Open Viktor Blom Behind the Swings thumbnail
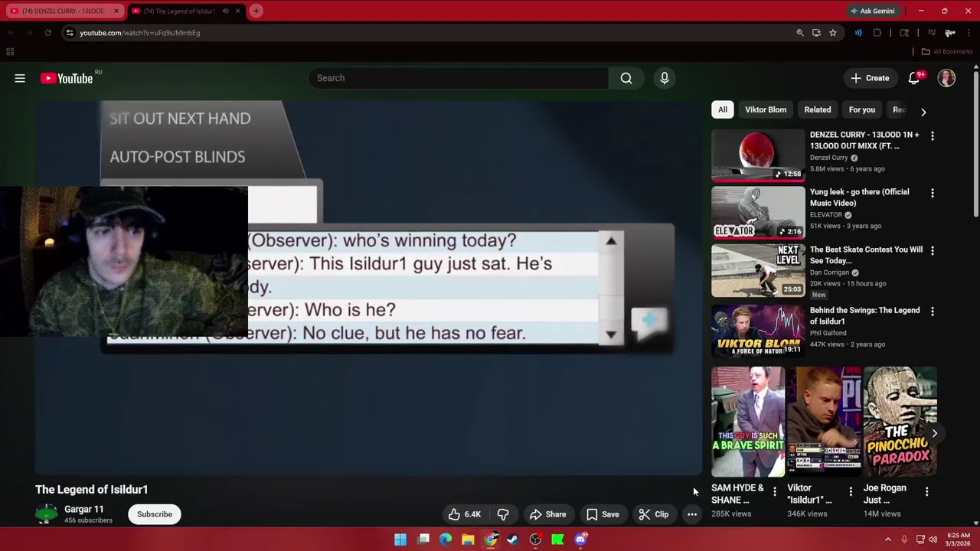Screen dimensions: 980x551 [x=758, y=331]
